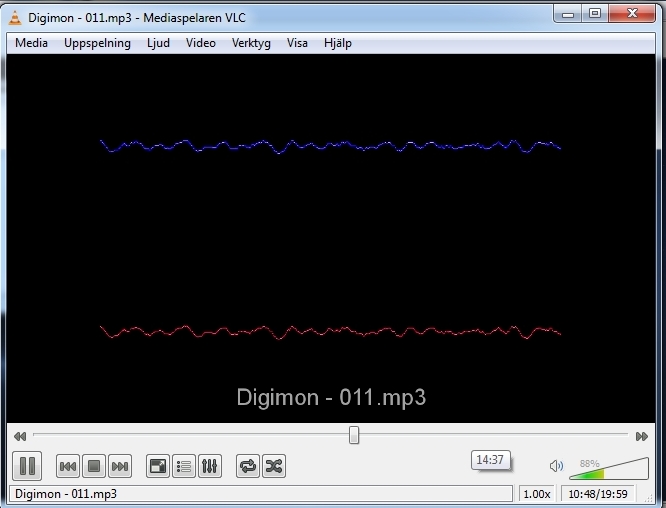Open extended settings and effects
The height and width of the screenshot is (508, 666).
click(210, 466)
